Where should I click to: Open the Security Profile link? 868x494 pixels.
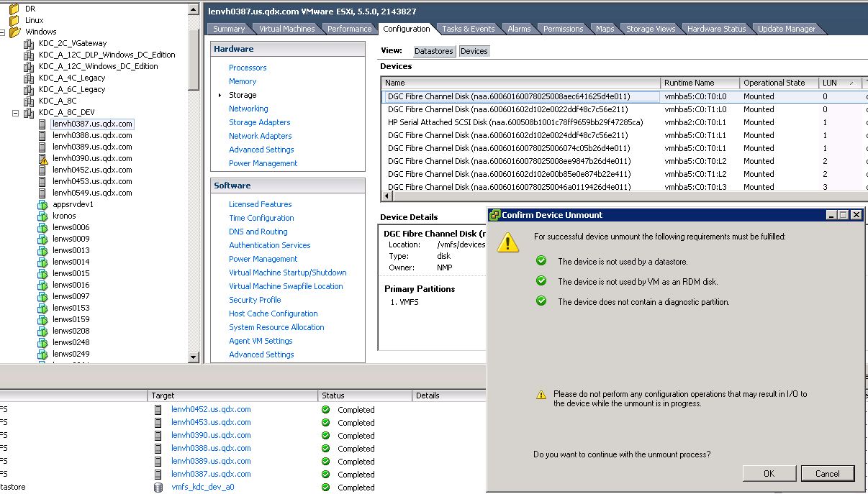(x=255, y=300)
